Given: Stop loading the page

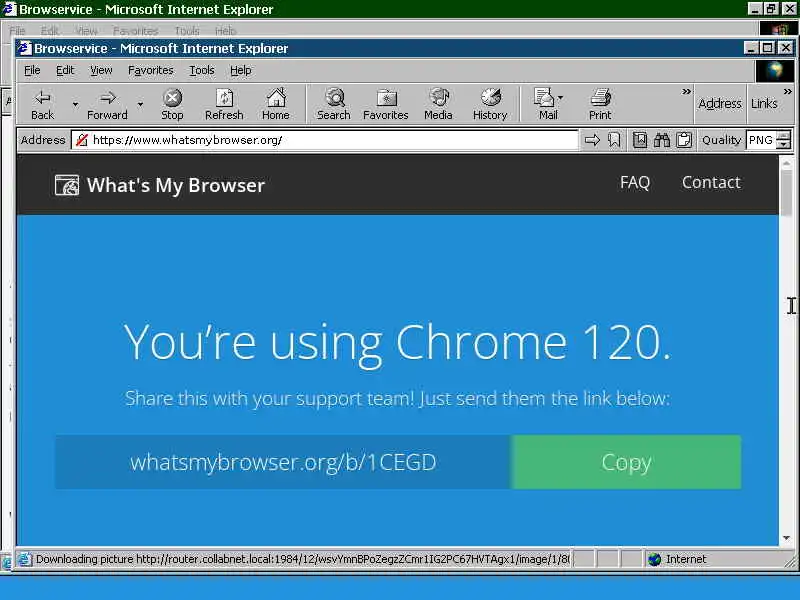Looking at the screenshot, I should [x=172, y=105].
